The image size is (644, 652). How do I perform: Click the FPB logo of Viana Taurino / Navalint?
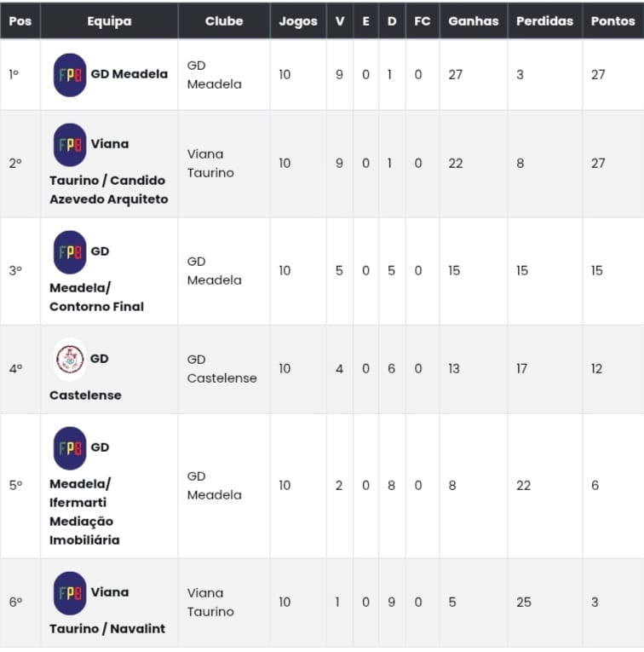coord(70,593)
